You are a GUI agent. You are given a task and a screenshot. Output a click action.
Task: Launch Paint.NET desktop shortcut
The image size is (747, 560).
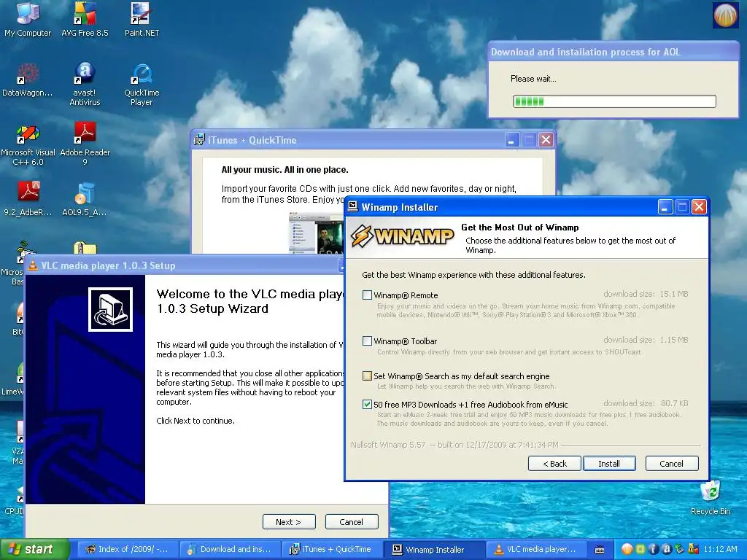pyautogui.click(x=142, y=19)
